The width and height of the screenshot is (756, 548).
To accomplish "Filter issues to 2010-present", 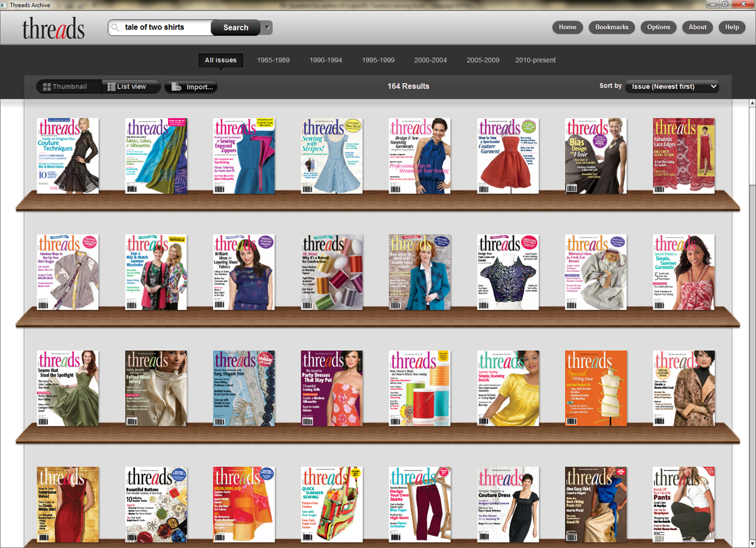I will pyautogui.click(x=535, y=60).
